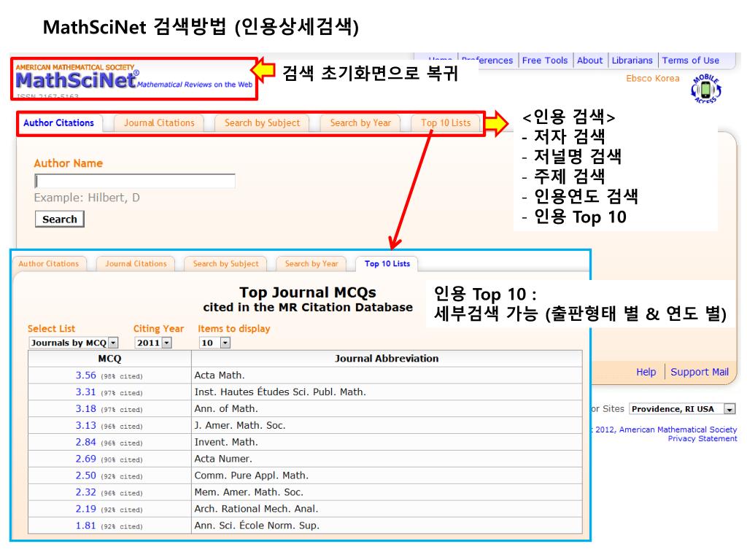This screenshot has width=747, height=560.
Task: Switch to Journal Citations tab in upper panel
Action: 159,122
